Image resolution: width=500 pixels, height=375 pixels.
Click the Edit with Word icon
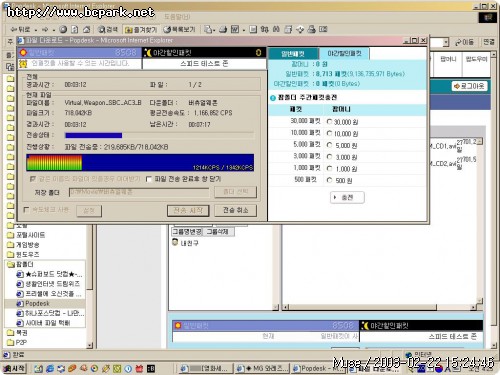tap(235, 30)
